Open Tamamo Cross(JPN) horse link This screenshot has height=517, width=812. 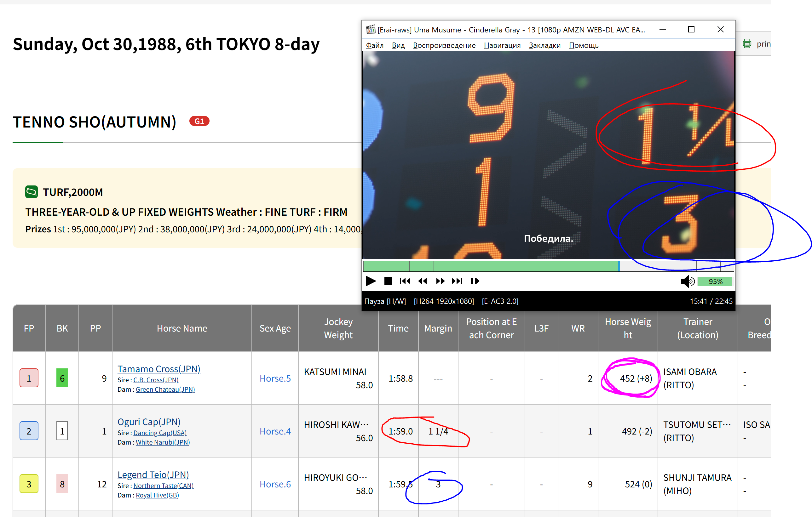158,369
